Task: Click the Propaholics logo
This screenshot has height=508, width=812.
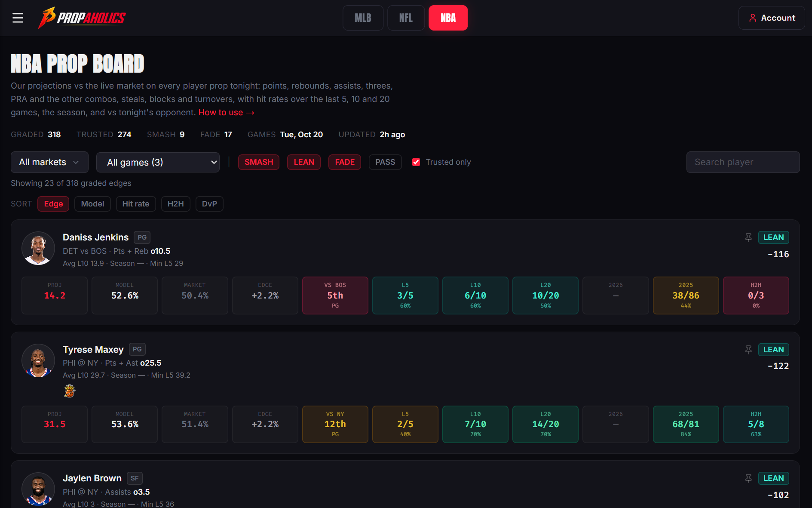Action: (82, 18)
